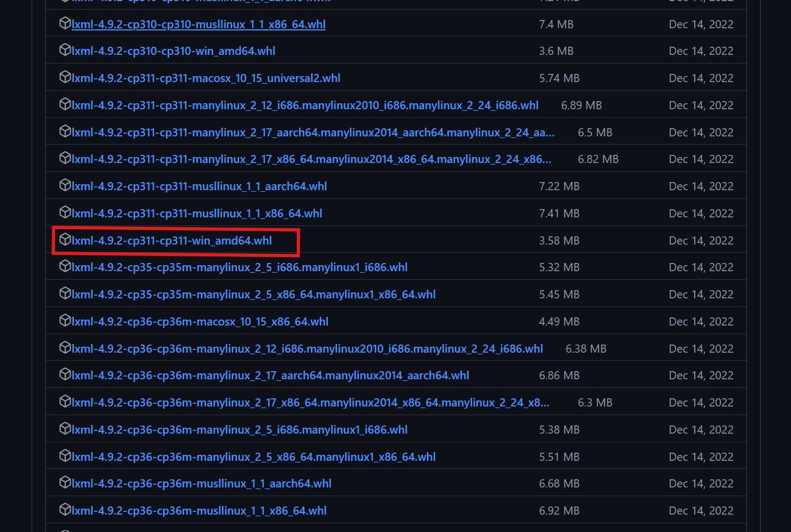Click Dec 14, 2022 date in cp311 win_amd64 row
791x532 pixels.
coord(701,241)
